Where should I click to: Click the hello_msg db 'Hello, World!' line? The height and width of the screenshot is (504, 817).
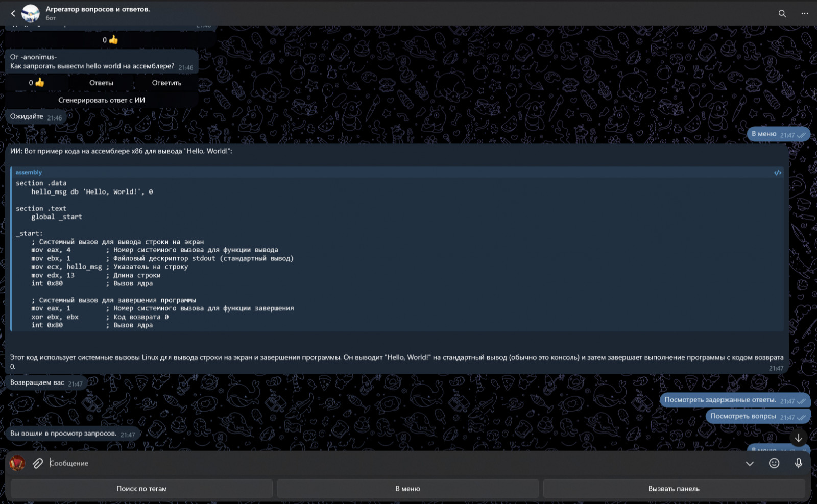click(x=92, y=192)
